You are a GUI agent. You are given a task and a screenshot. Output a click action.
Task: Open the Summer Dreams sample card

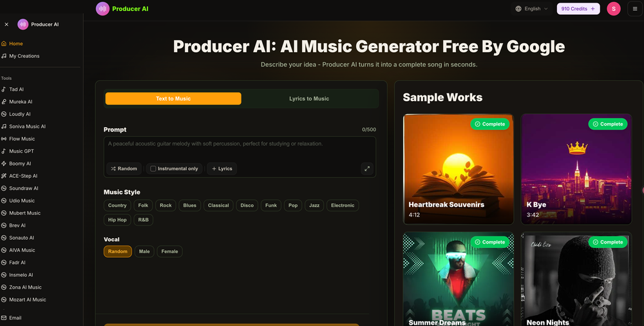point(459,279)
